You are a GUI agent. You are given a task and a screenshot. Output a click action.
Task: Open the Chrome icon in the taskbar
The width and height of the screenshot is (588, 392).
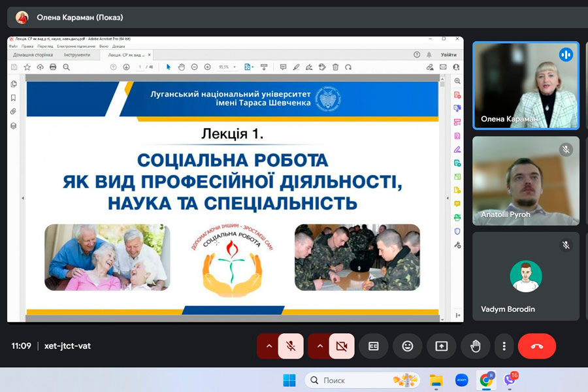(485, 380)
